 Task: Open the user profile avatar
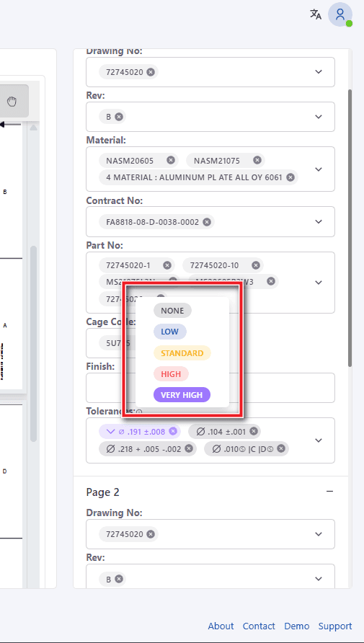[339, 14]
